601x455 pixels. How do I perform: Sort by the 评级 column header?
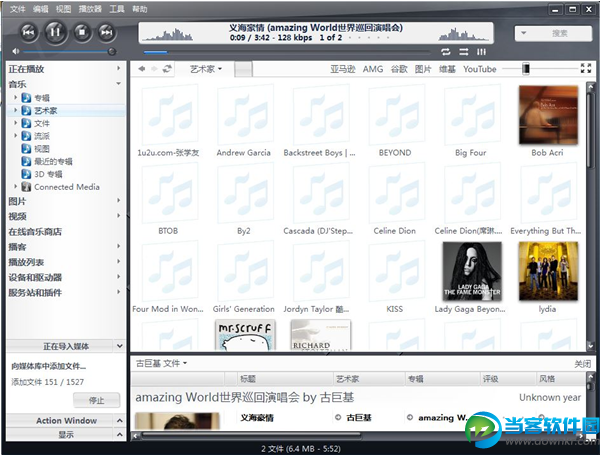click(507, 379)
